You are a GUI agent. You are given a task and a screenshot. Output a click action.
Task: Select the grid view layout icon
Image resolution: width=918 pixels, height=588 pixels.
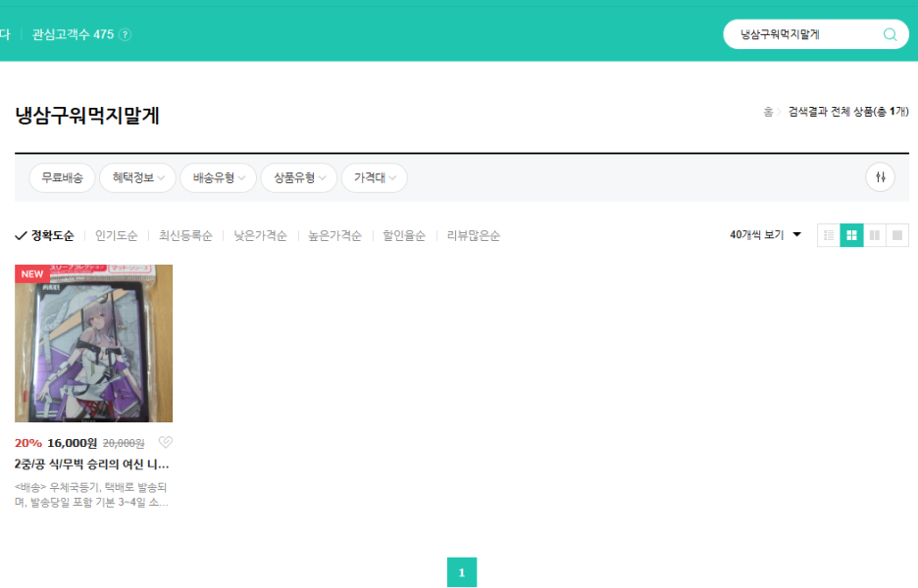(851, 235)
